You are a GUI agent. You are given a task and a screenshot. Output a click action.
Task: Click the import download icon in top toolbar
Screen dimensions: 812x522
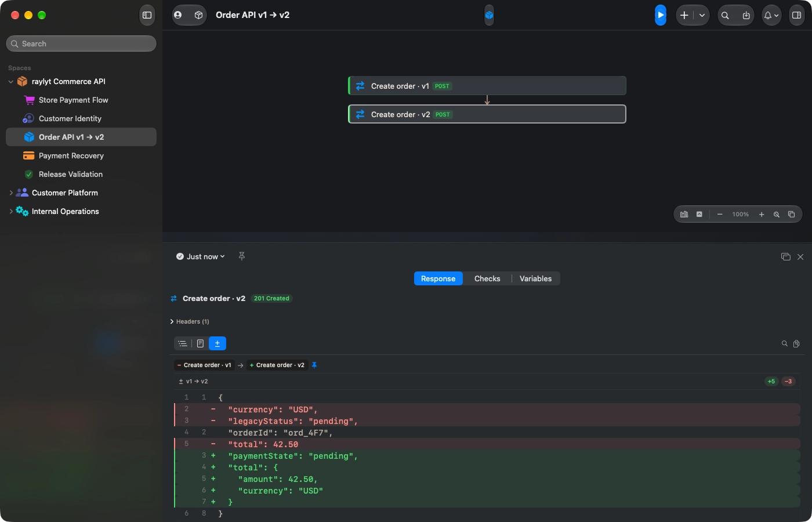pos(746,15)
